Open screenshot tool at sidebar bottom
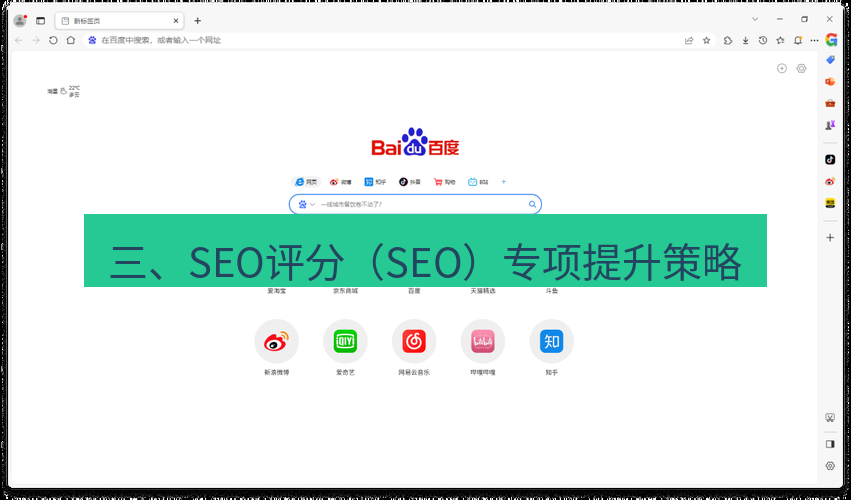The height and width of the screenshot is (500, 851). [x=830, y=417]
